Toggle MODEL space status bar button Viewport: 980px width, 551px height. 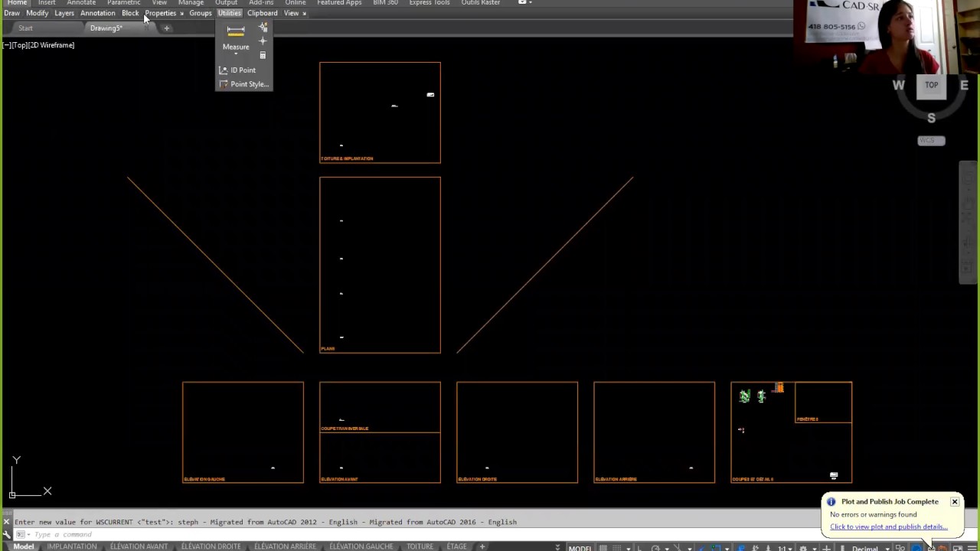coord(580,548)
